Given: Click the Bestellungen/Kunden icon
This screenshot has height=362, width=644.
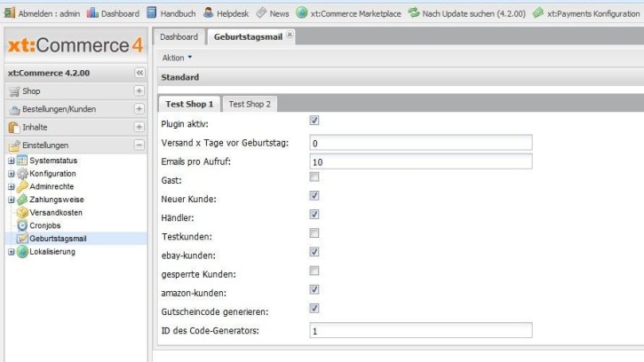Looking at the screenshot, I should [x=14, y=110].
